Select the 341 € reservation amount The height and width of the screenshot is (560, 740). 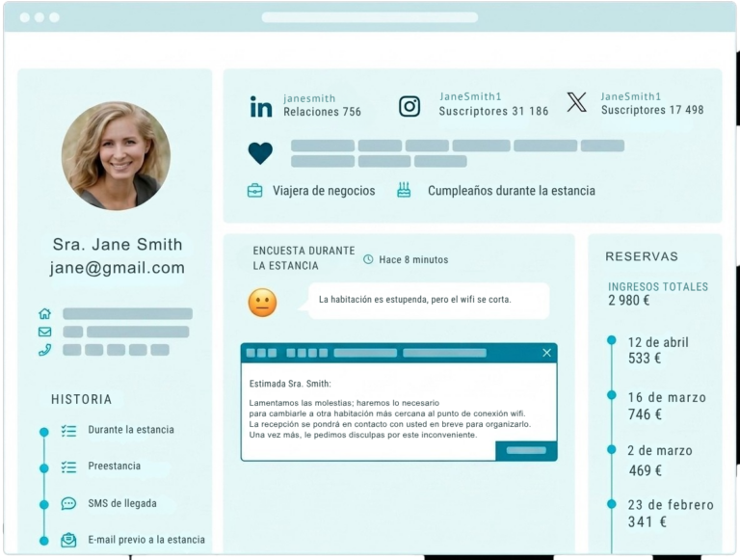647,521
